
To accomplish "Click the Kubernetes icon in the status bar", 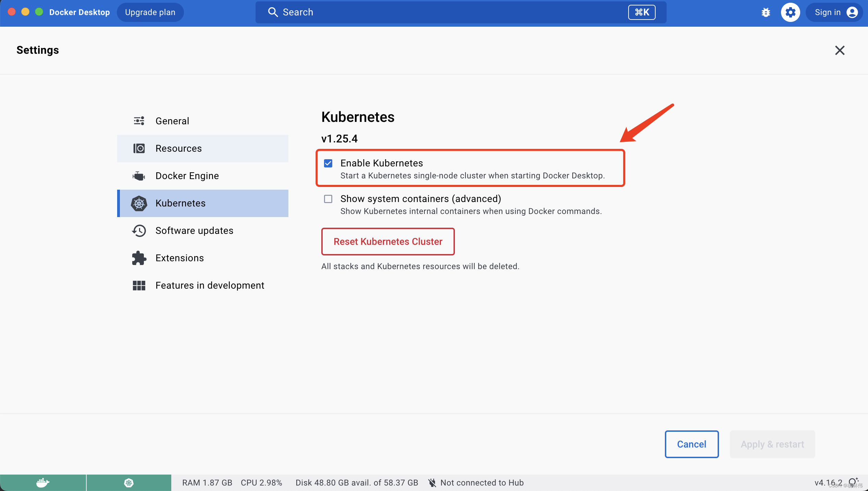I will (128, 482).
